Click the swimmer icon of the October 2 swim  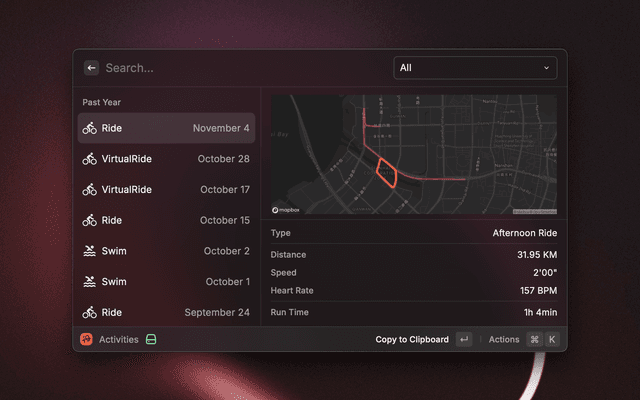pyautogui.click(x=90, y=251)
